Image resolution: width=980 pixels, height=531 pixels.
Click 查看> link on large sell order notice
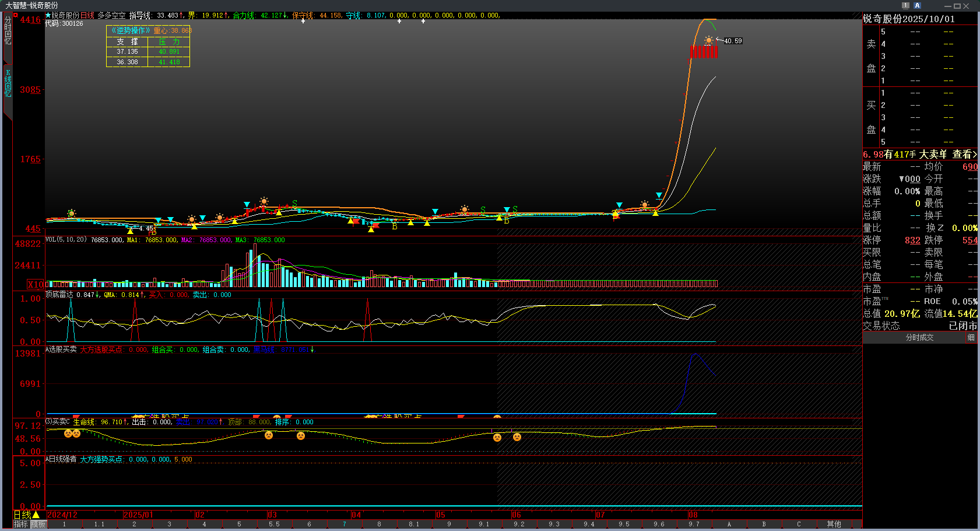tap(965, 154)
